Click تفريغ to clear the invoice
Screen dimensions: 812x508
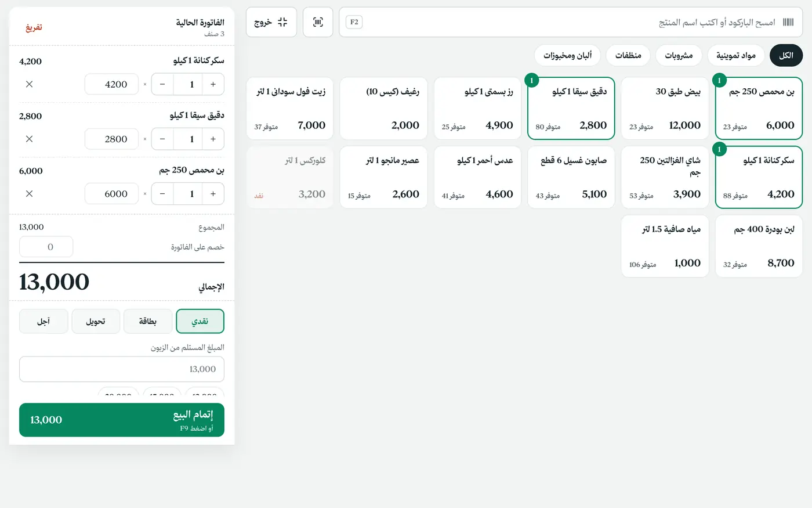coord(34,27)
